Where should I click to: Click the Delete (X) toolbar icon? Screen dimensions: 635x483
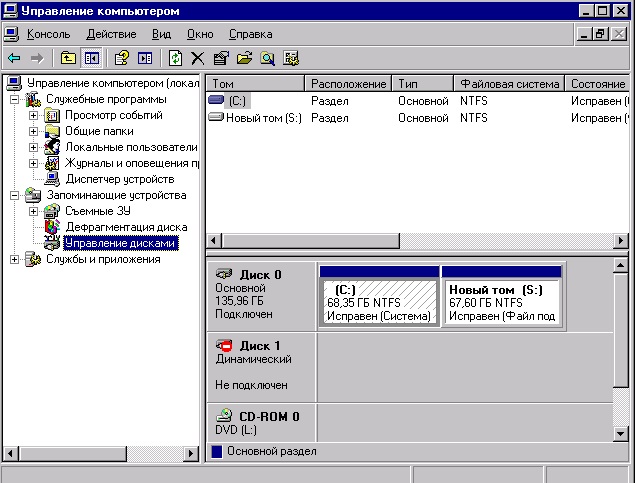(197, 58)
